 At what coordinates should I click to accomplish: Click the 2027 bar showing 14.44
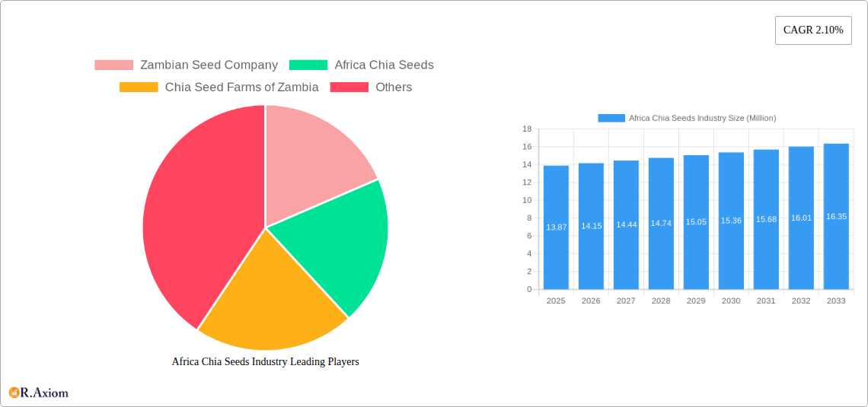[x=626, y=225]
